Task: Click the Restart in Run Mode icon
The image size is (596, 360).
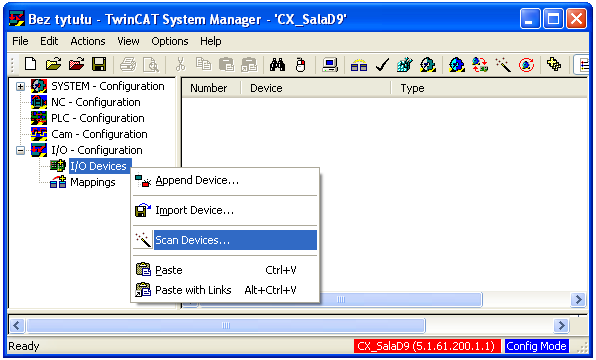Action: coord(428,64)
